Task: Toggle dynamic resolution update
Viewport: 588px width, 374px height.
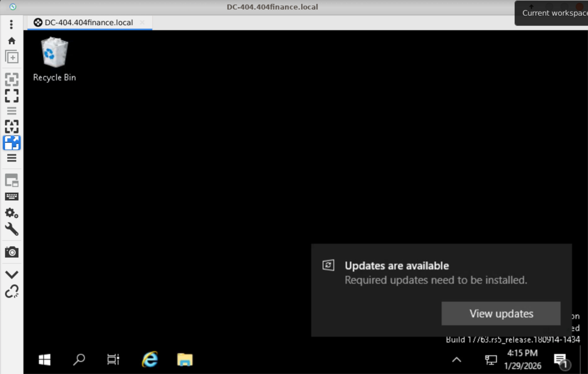Action: (11, 126)
